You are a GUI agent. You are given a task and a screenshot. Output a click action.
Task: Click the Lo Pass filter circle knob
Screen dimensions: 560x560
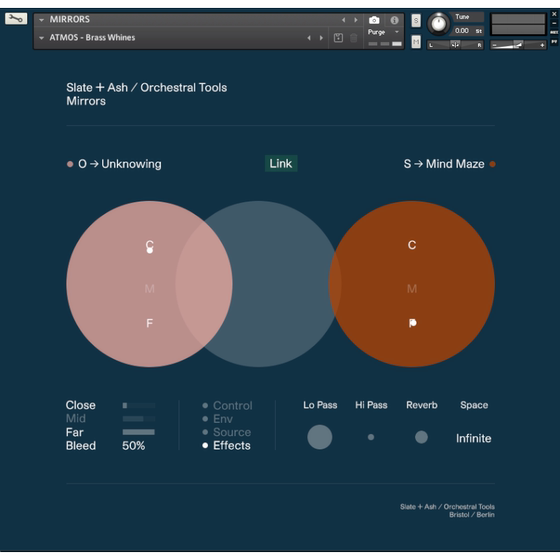(x=320, y=437)
